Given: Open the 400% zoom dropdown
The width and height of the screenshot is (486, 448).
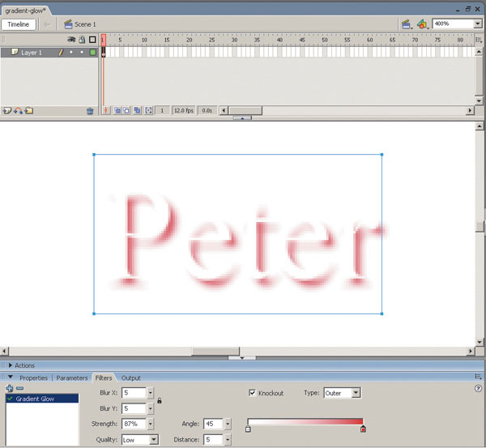Looking at the screenshot, I should (477, 24).
